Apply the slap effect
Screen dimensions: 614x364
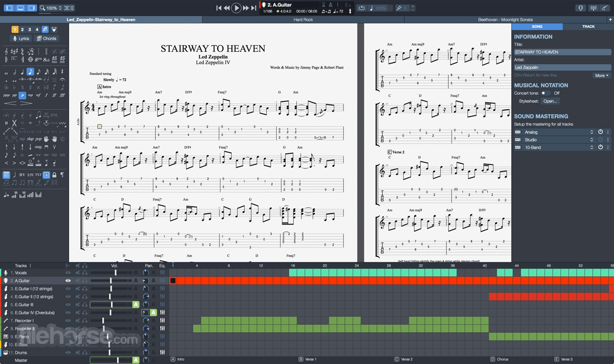31,139
